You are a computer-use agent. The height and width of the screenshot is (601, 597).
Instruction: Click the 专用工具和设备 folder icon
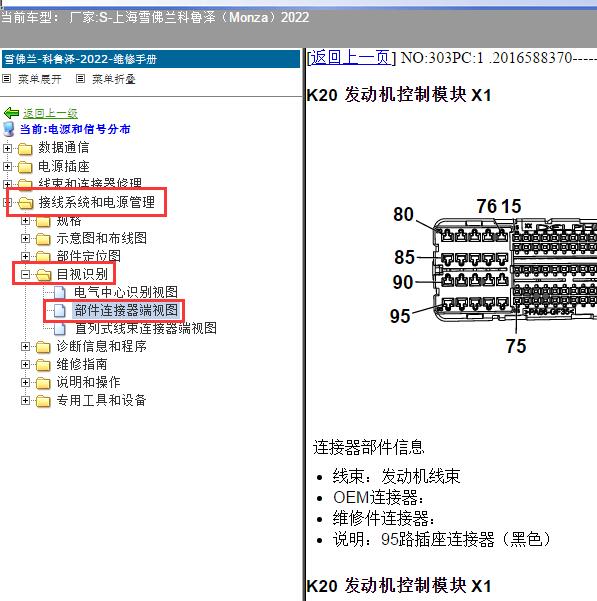pos(43,401)
